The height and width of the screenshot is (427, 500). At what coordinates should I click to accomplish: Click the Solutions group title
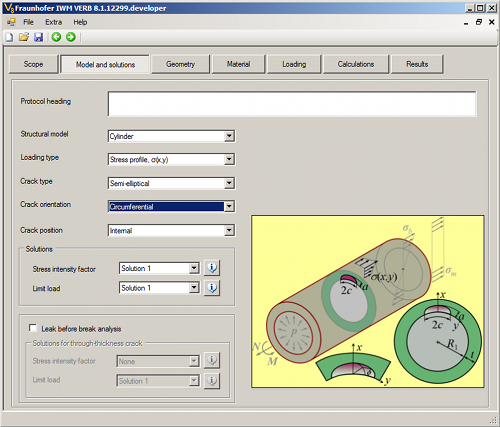(x=39, y=249)
